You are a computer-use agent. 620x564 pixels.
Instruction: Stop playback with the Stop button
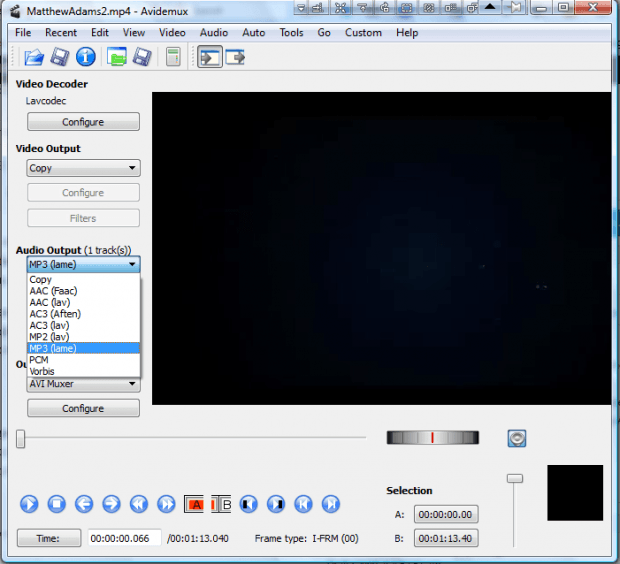(57, 504)
